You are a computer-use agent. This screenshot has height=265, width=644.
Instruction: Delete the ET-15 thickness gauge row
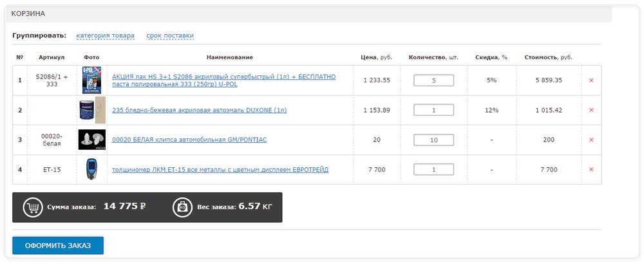[x=591, y=169]
